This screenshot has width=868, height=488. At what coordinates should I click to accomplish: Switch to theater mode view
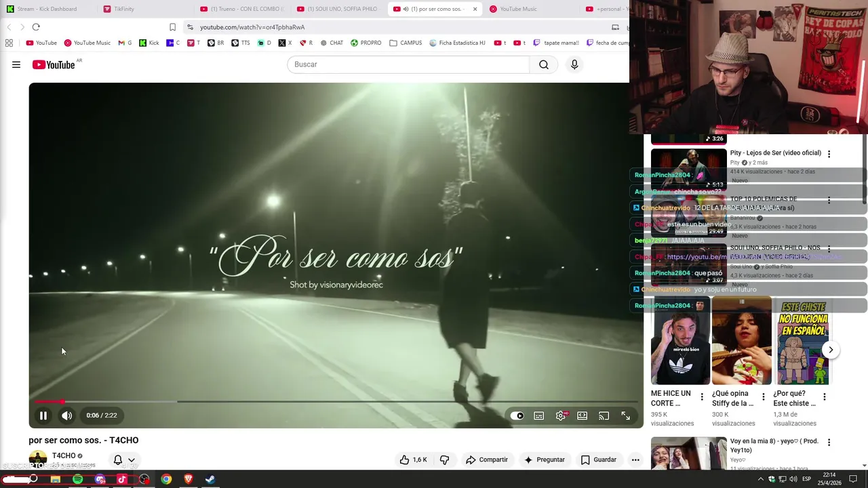(583, 415)
